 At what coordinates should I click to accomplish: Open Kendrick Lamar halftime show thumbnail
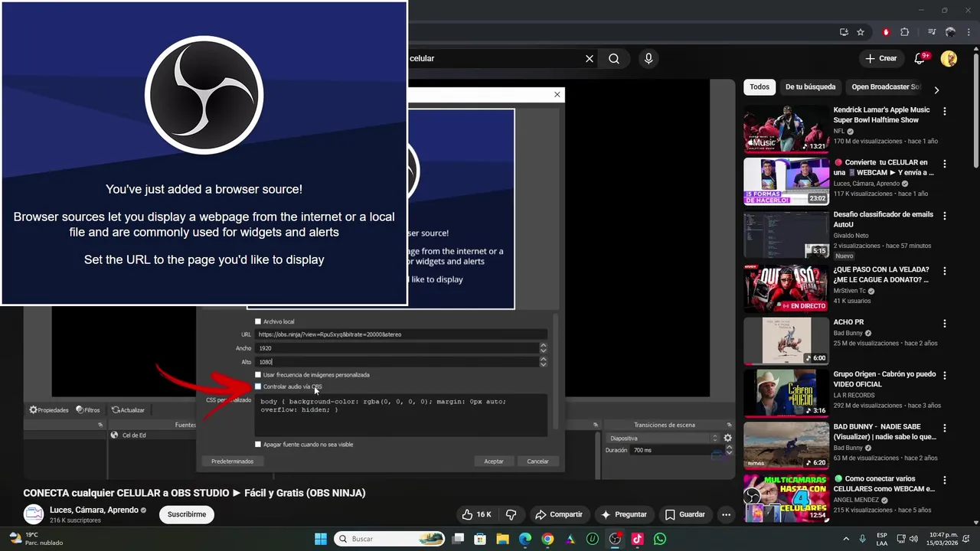click(786, 129)
